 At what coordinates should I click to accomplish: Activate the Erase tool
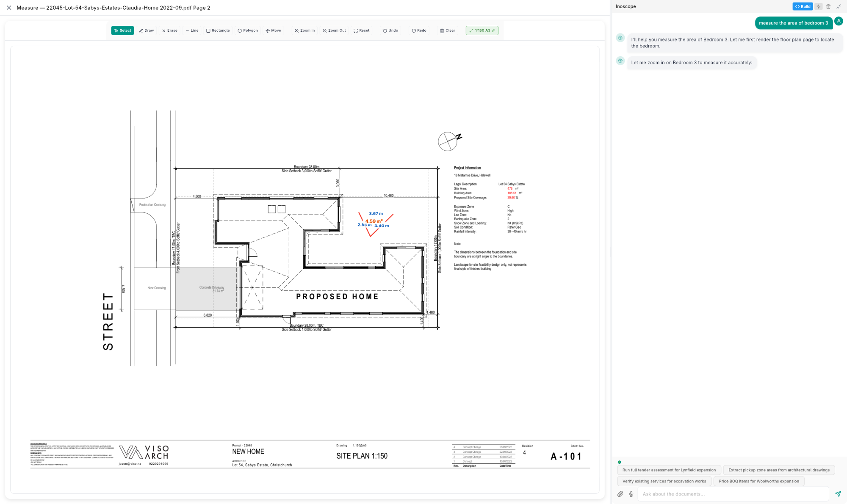click(169, 30)
